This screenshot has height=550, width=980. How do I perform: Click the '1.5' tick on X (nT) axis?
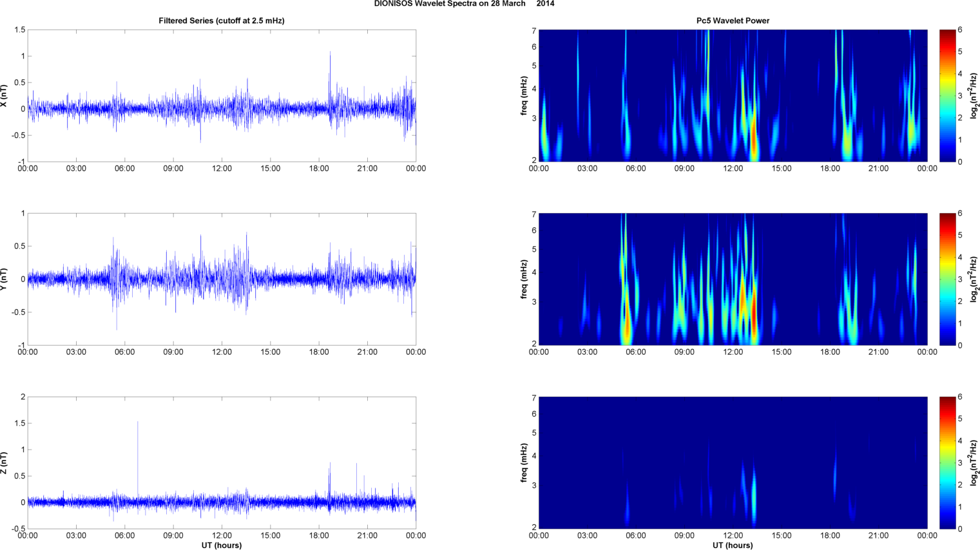(19, 30)
